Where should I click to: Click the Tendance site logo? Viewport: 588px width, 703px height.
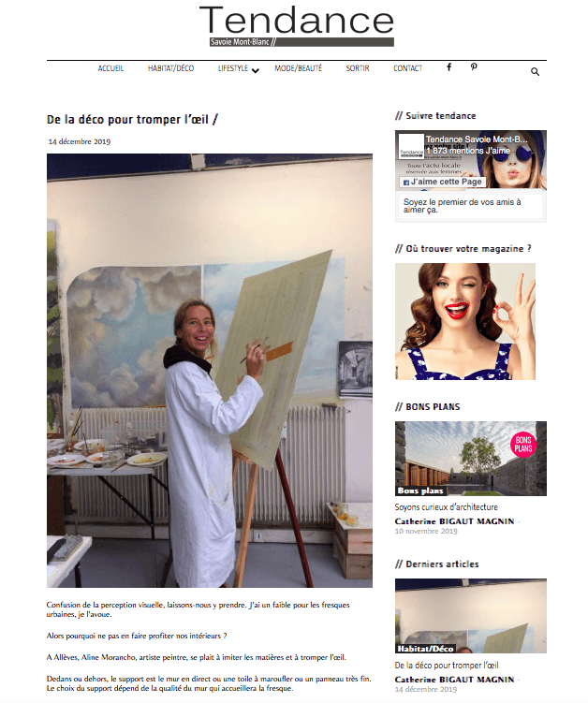297,26
